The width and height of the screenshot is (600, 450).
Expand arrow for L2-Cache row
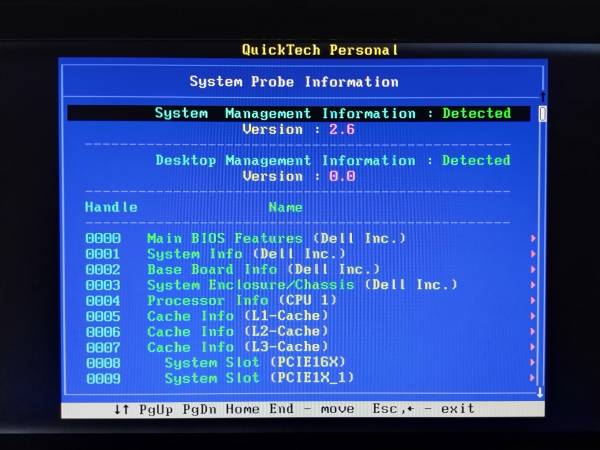point(533,331)
